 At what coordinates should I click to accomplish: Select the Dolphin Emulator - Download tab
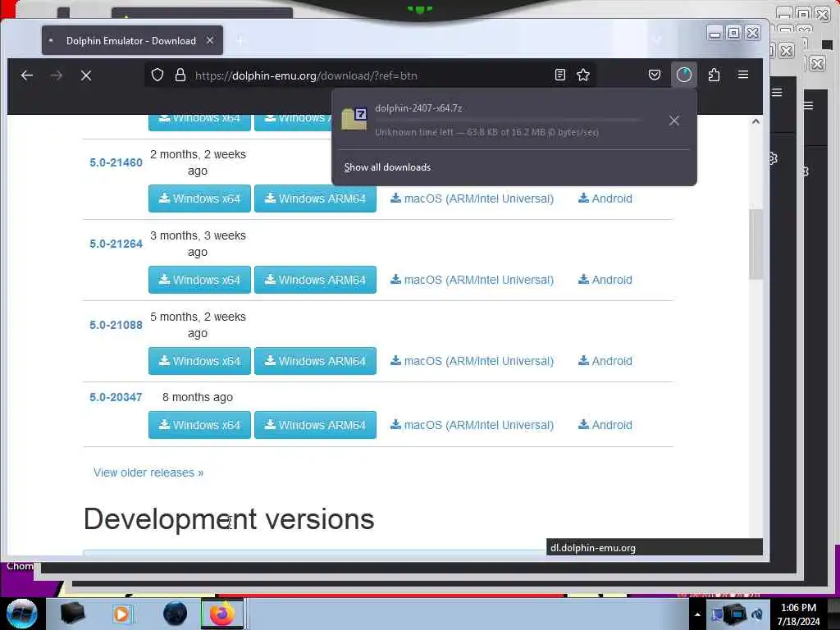tap(132, 41)
